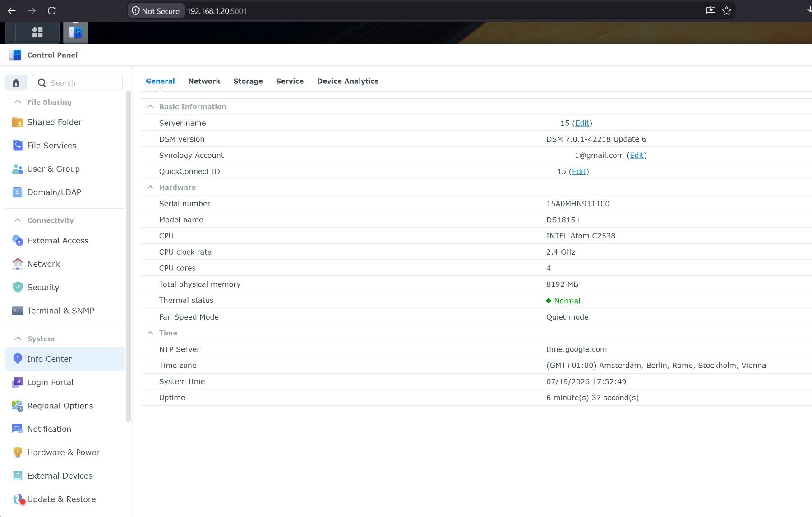Open Network house icon in sidebar
Screen dimensions: 812x517
tap(18, 264)
